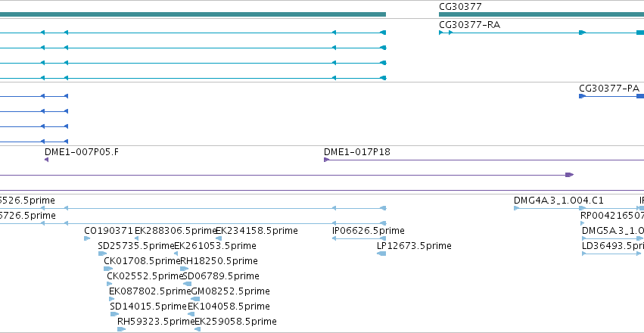Open the LD36493.5prime label at the right edge
Viewport: 644px width, 333px height.
tap(613, 246)
